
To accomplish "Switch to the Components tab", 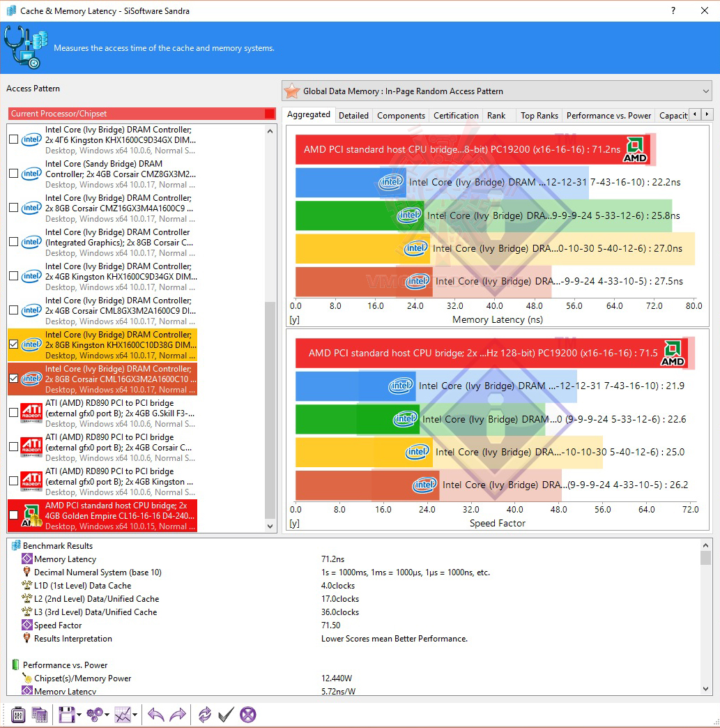I will coord(401,116).
